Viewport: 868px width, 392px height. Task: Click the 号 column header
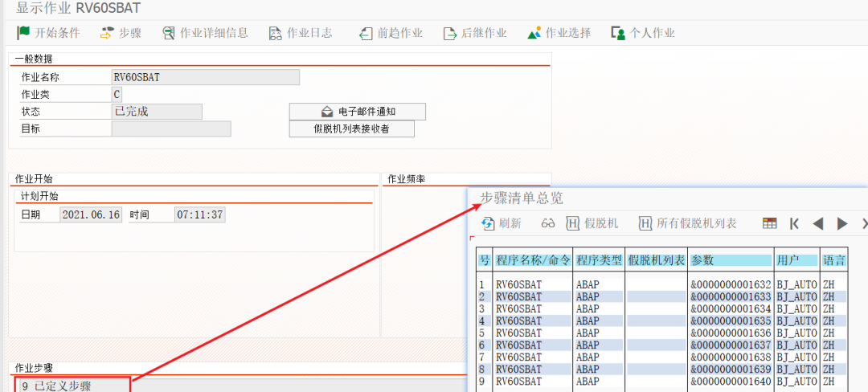485,259
